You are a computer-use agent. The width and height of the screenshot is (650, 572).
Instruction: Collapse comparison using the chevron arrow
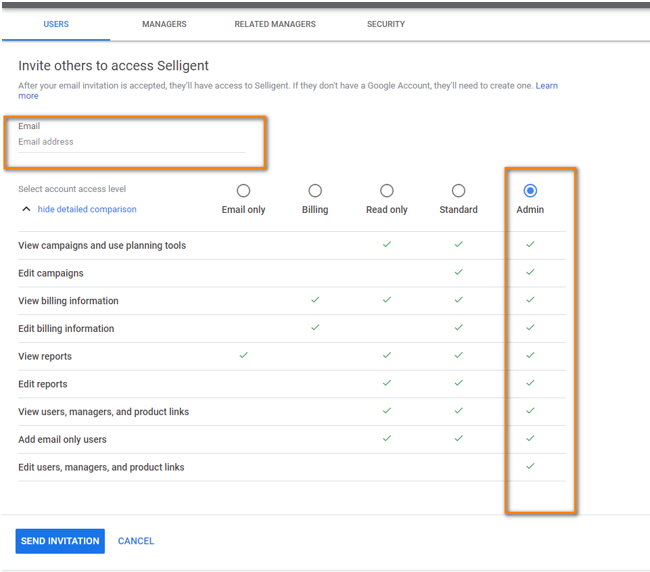point(25,210)
